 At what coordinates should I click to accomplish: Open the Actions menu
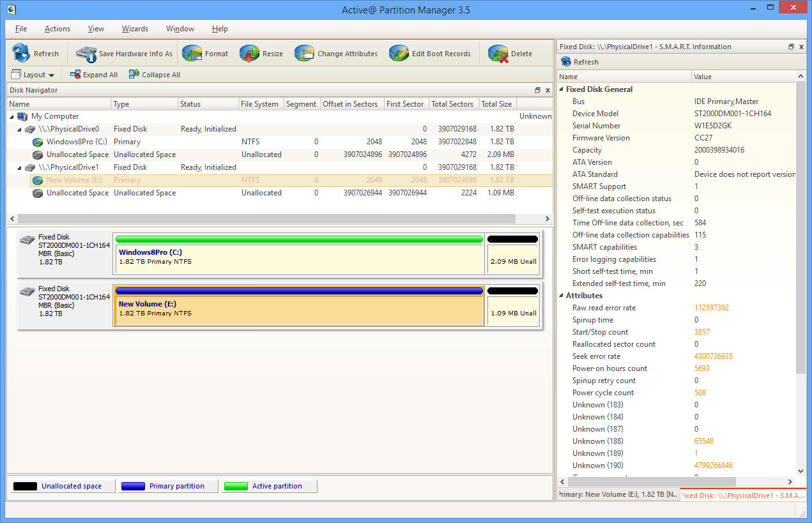click(x=57, y=28)
